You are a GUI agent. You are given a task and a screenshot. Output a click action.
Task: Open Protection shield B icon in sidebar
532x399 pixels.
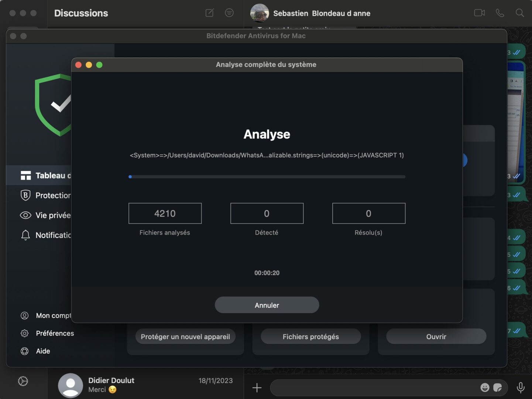tap(25, 195)
